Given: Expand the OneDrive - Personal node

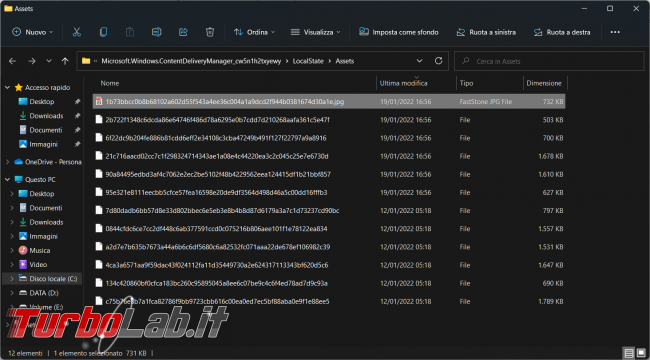Looking at the screenshot, I should pos(7,162).
